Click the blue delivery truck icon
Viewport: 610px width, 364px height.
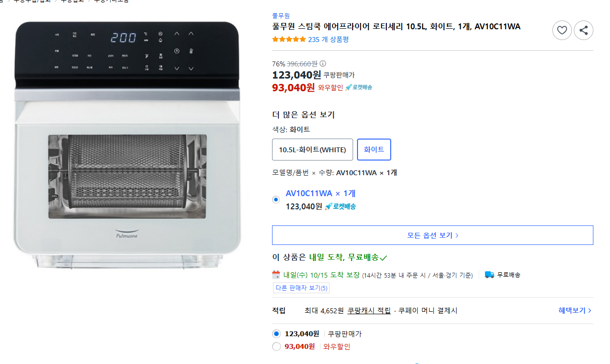pos(489,274)
